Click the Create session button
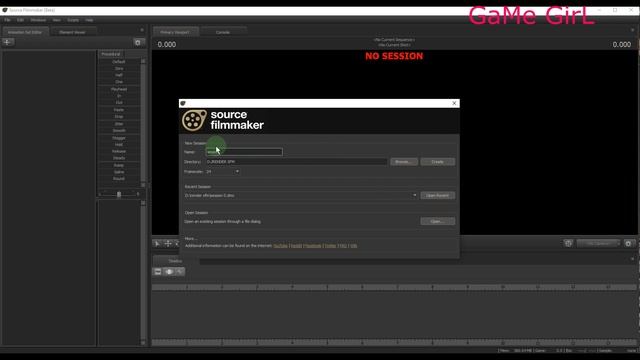This screenshot has width=640, height=360. pyautogui.click(x=438, y=162)
